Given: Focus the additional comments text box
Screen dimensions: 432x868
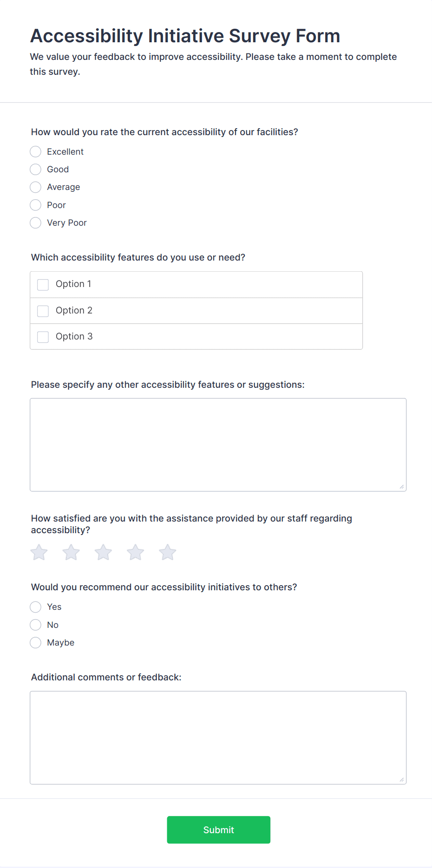Looking at the screenshot, I should pyautogui.click(x=218, y=737).
